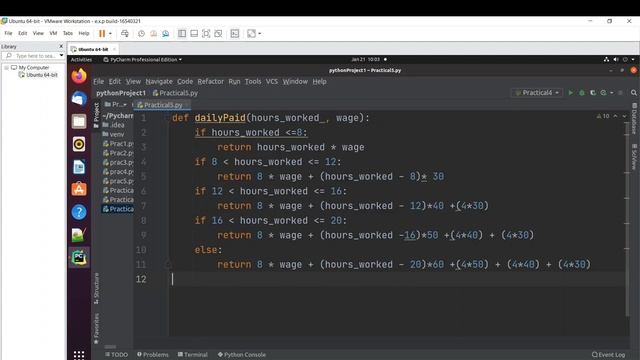Image resolution: width=640 pixels, height=360 pixels.
Task: Open the PyCharm Professional Edition app menu
Action: pos(142,60)
